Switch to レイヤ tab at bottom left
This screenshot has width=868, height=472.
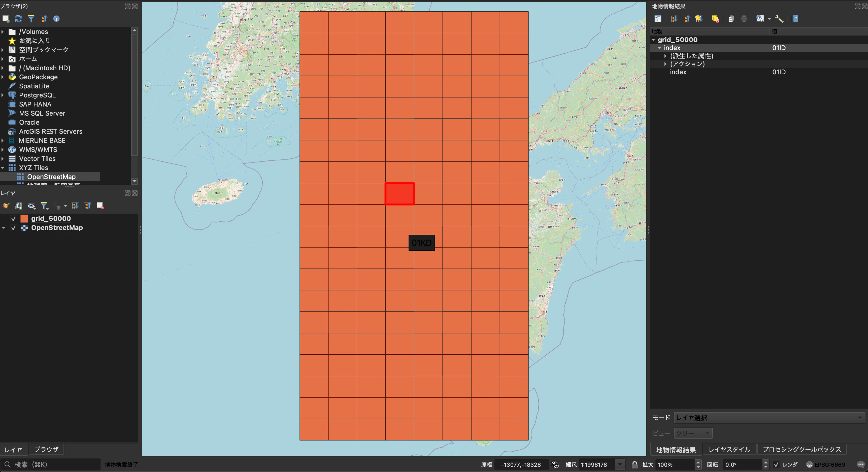(13, 449)
